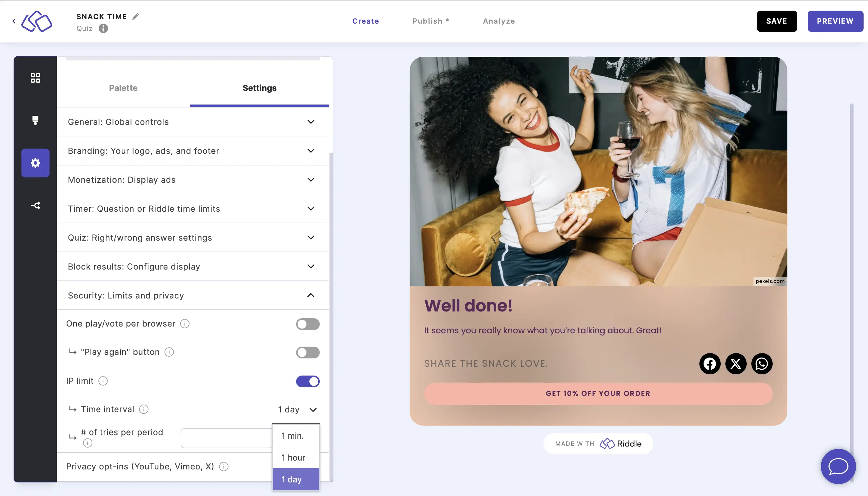Click the grid/blocks panel icon
The image size is (868, 496).
click(35, 77)
